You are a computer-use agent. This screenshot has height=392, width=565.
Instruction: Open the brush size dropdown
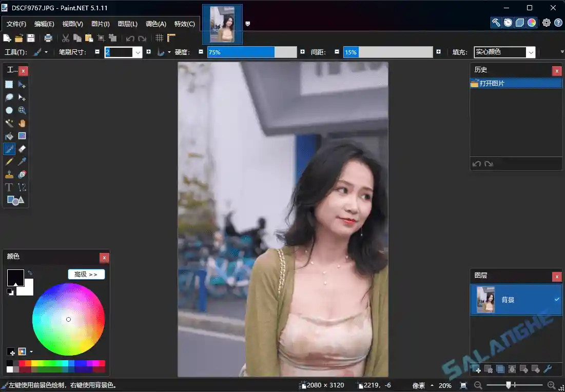138,52
